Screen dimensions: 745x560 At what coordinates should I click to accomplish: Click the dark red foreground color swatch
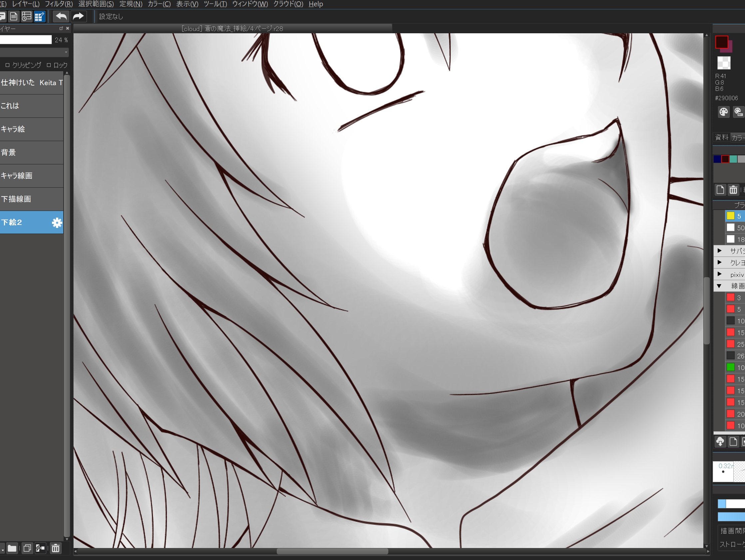point(721,42)
